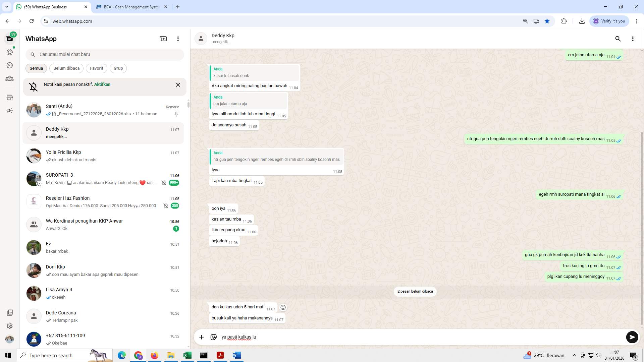Toggle the Favorit chat filter

click(96, 68)
